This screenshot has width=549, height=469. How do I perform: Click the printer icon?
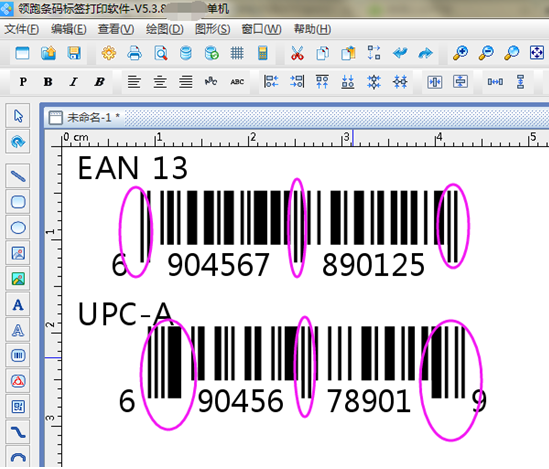tap(134, 53)
